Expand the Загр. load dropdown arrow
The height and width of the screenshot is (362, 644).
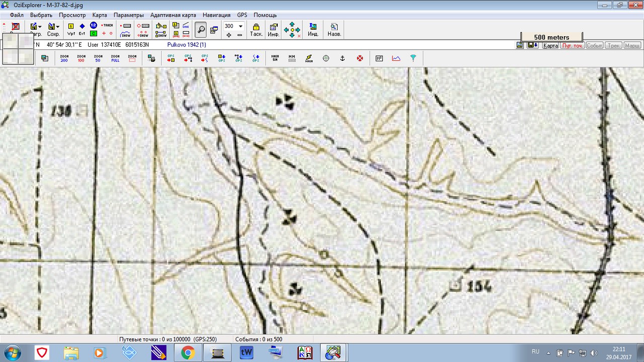point(40,26)
